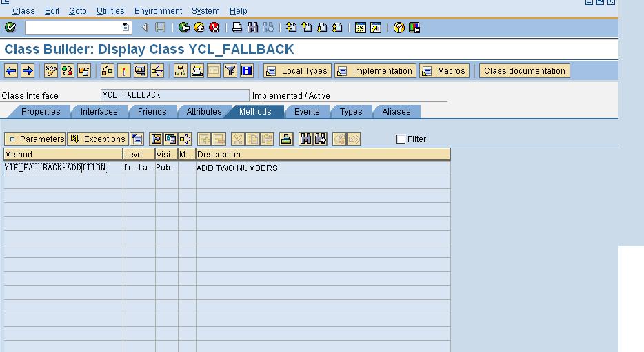Click the Find binoculars icon in system toolbar
This screenshot has height=352, width=644.
(x=252, y=28)
